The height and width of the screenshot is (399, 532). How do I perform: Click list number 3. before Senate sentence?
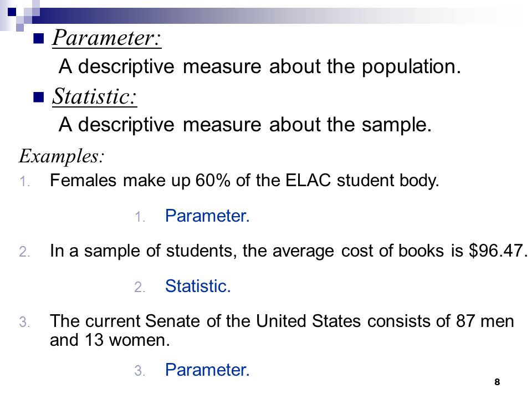coord(25,322)
